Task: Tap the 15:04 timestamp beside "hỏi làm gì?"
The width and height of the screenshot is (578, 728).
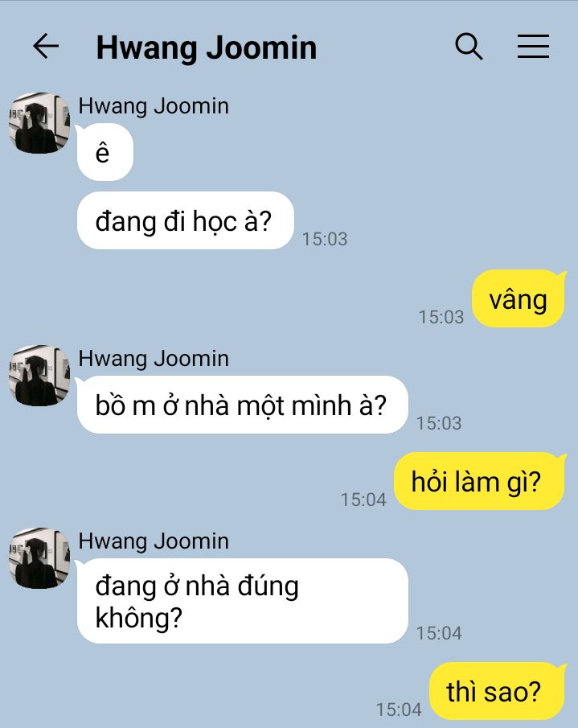Action: [363, 500]
